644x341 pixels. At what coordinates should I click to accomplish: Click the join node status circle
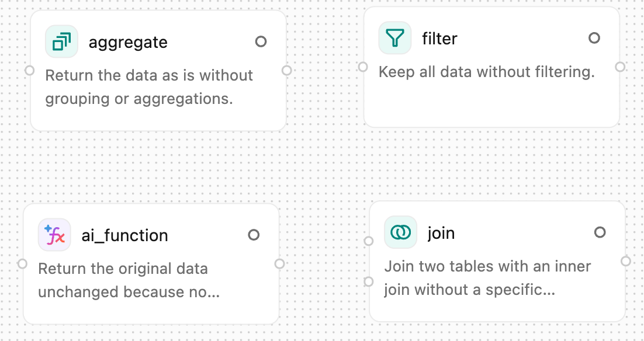pyautogui.click(x=600, y=232)
